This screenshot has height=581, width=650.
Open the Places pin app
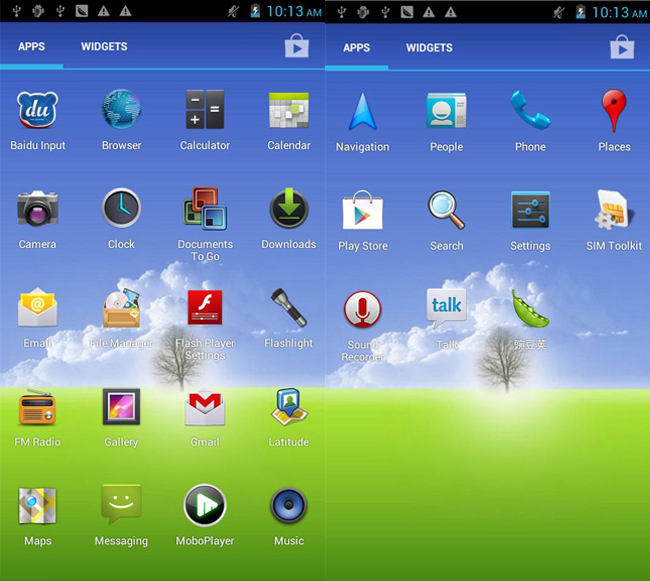point(614,111)
